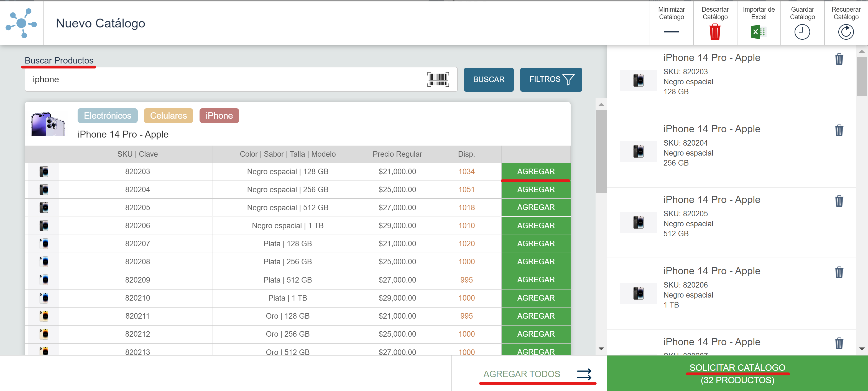
Task: Remove SKU 820203 from catalog list
Action: (839, 59)
